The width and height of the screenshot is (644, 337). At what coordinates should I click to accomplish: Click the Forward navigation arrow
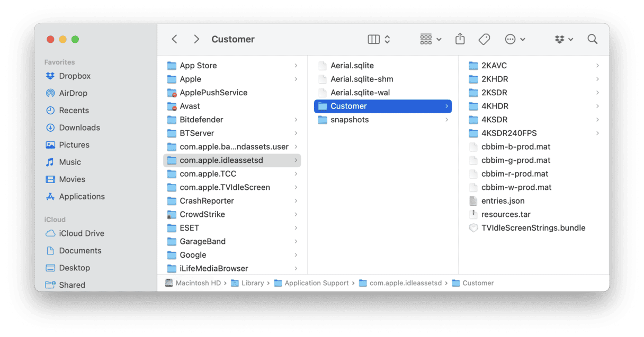(196, 39)
